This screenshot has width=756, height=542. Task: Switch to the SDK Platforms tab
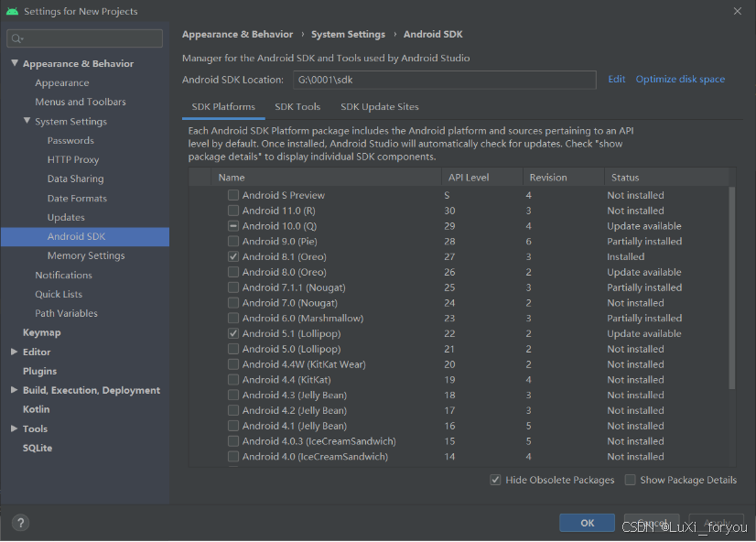pyautogui.click(x=223, y=107)
